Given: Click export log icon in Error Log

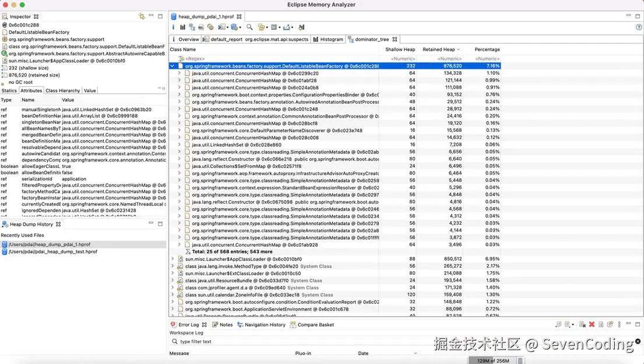Looking at the screenshot, I should 558,324.
